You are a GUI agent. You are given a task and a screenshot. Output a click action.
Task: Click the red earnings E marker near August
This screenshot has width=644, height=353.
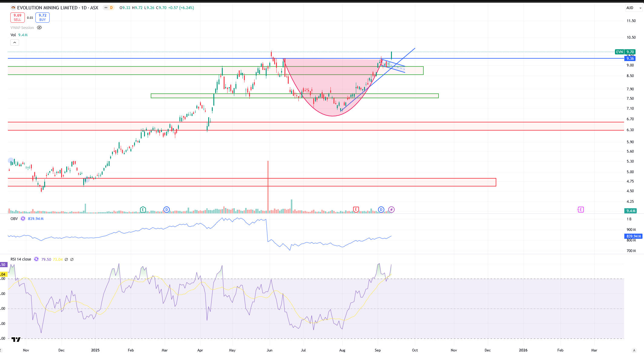[356, 209]
